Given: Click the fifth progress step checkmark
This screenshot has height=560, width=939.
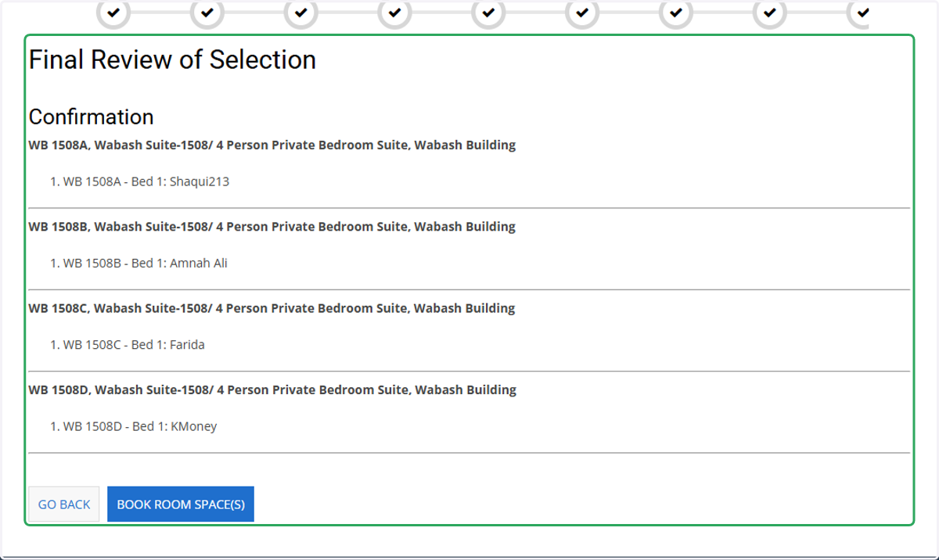Looking at the screenshot, I should tap(489, 13).
